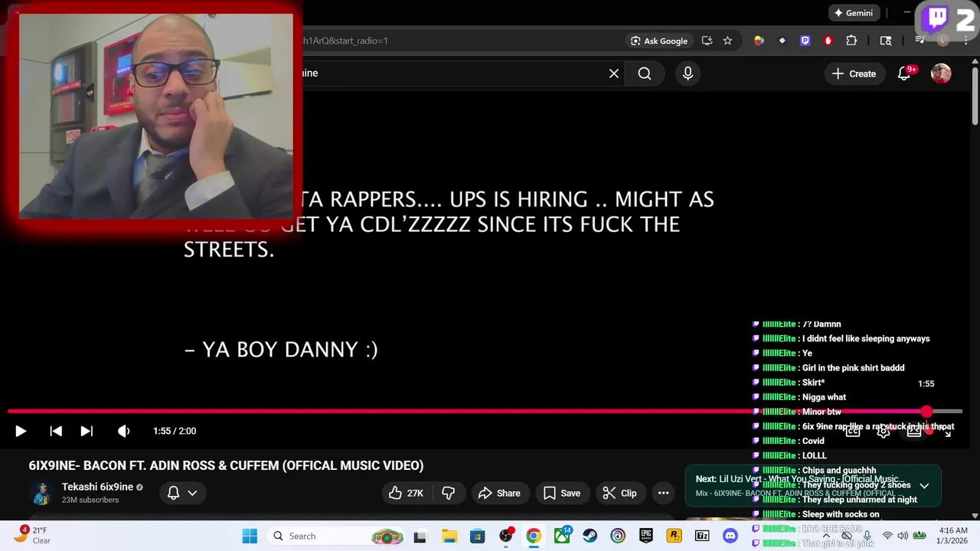Save the video to a playlist
This screenshot has height=551, width=980.
tap(562, 493)
